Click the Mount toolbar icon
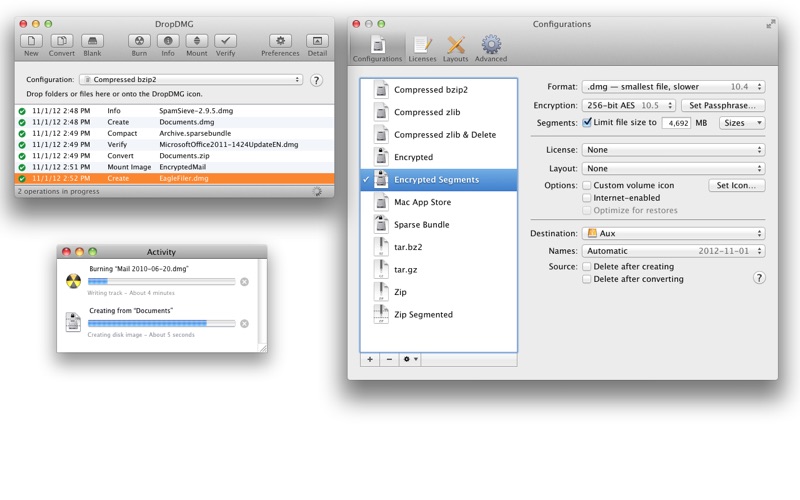800x500 pixels. pyautogui.click(x=196, y=42)
